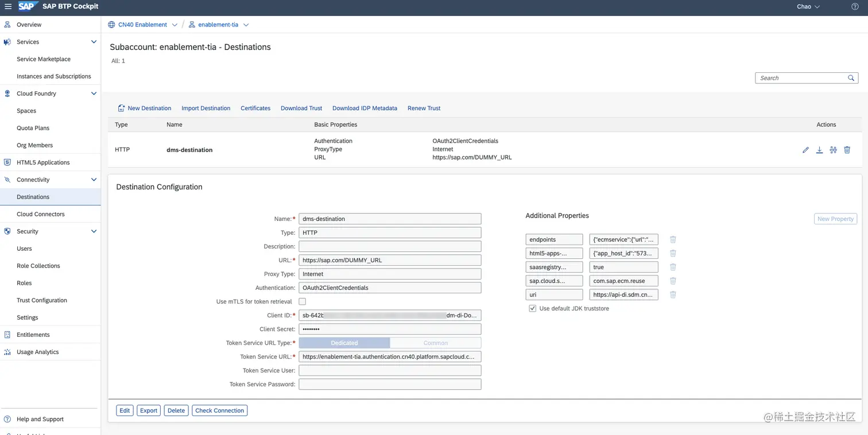Click the Description input field
Screen dimensions: 868x435
[x=390, y=246]
